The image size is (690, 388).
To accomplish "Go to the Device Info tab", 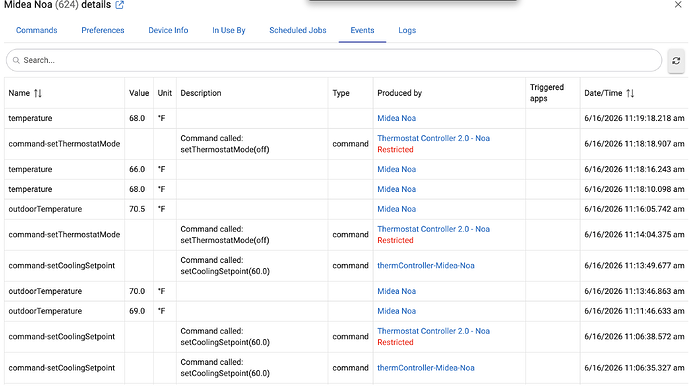I will pos(168,30).
